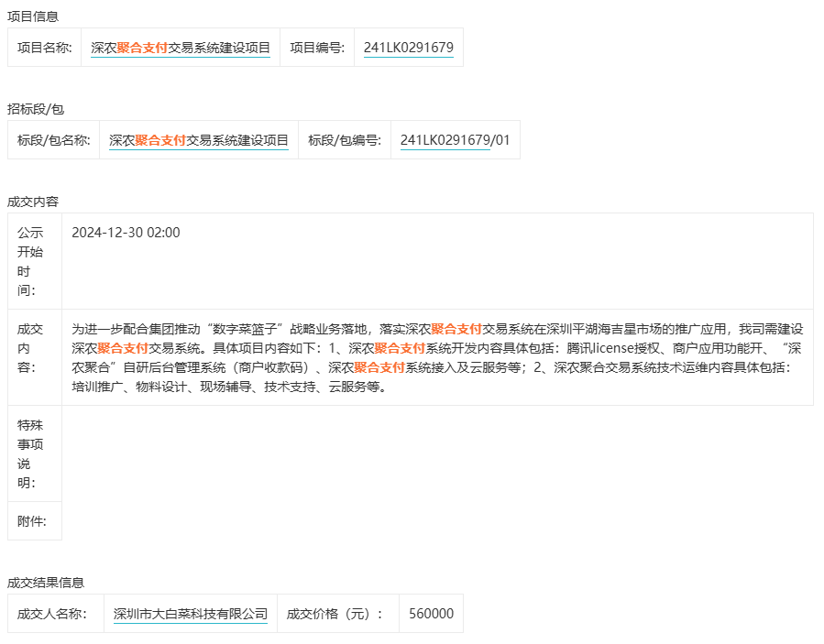This screenshot has width=824, height=644.
Task: Open the 深农聚合支付交易系统建设项目 project name link
Action: pos(181,48)
